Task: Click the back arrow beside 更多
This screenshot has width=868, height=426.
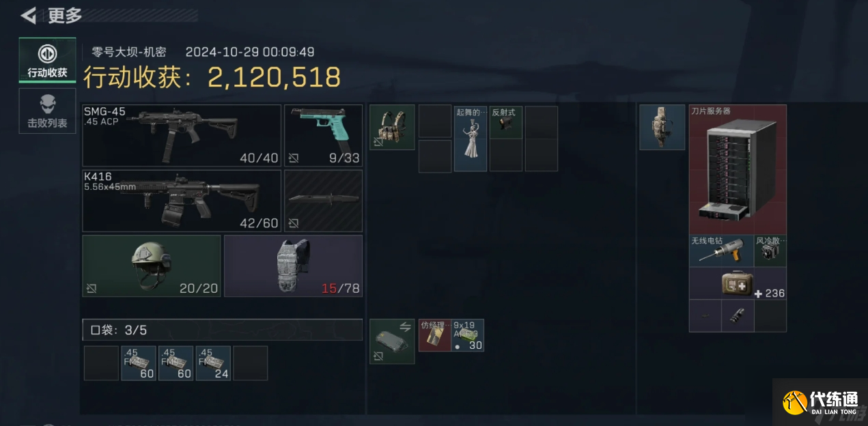Action: (x=28, y=15)
